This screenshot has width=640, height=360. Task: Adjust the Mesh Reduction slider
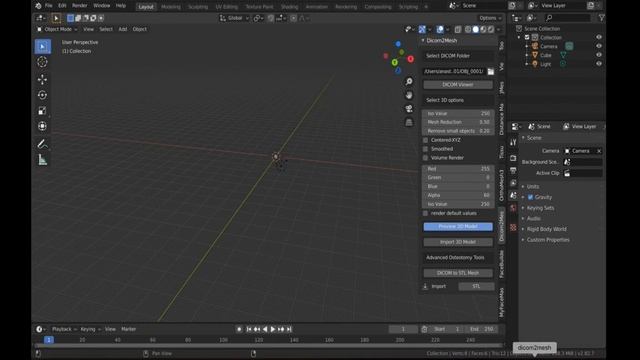(458, 122)
